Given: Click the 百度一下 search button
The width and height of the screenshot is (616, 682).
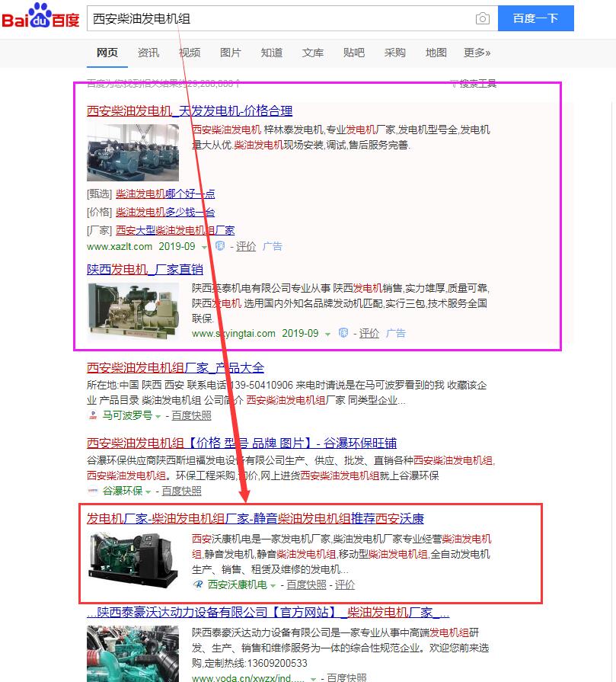Looking at the screenshot, I should coord(536,18).
